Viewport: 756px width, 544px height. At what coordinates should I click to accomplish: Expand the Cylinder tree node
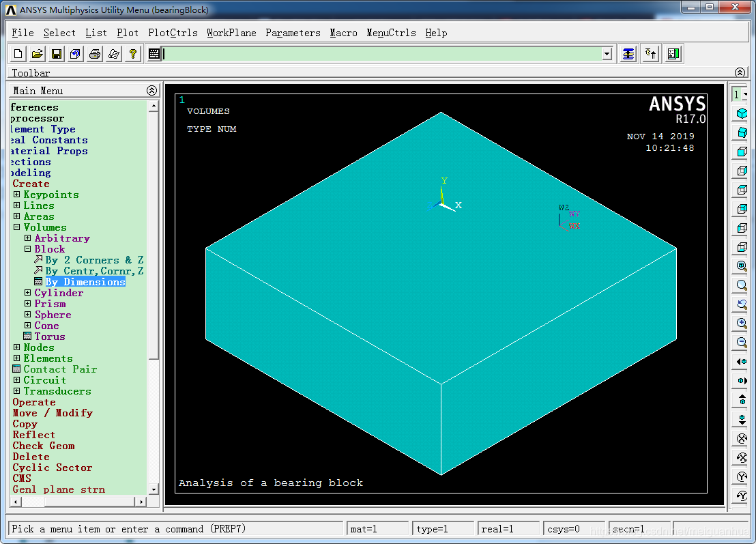pyautogui.click(x=28, y=293)
